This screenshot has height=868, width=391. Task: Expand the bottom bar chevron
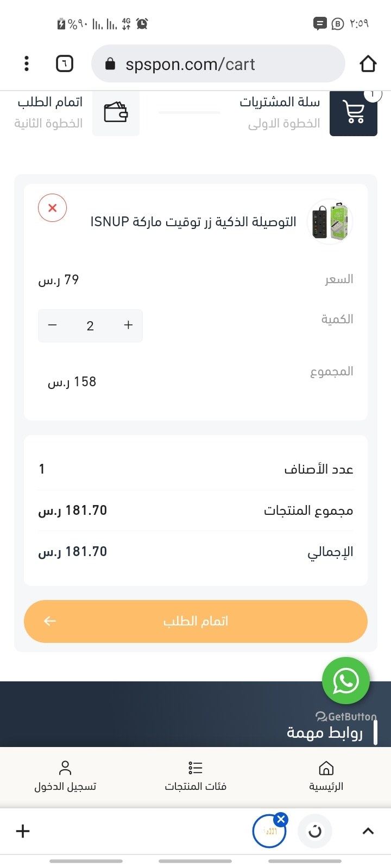click(x=368, y=831)
